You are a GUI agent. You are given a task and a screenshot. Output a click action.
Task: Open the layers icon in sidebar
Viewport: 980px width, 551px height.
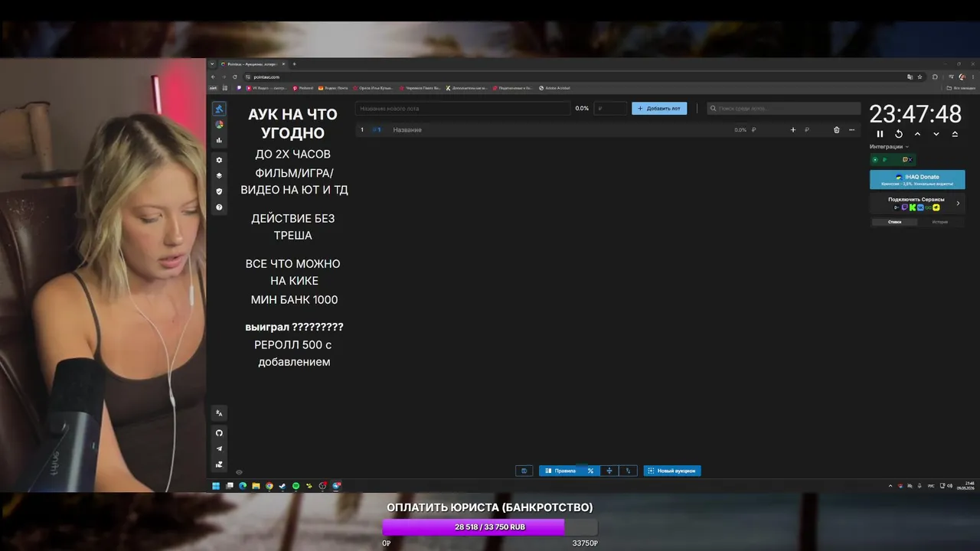(219, 175)
